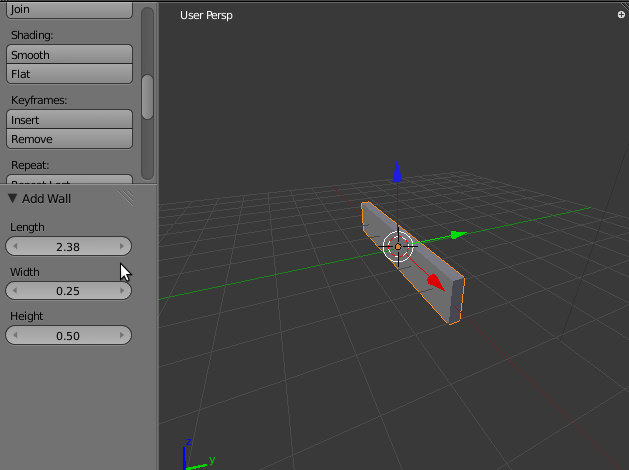The height and width of the screenshot is (470, 629).
Task: Increase Length with right arrow
Action: [x=122, y=246]
